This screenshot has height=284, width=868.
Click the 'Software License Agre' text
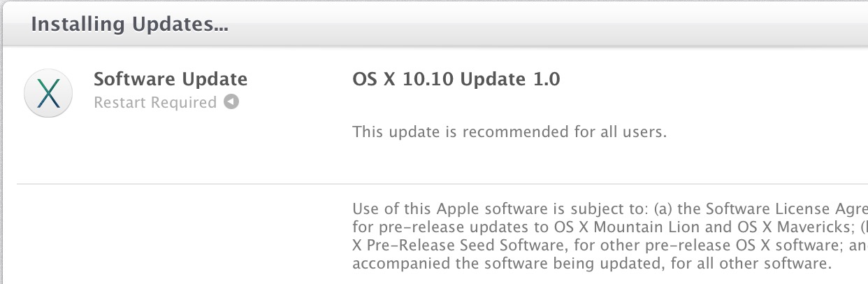point(786,208)
